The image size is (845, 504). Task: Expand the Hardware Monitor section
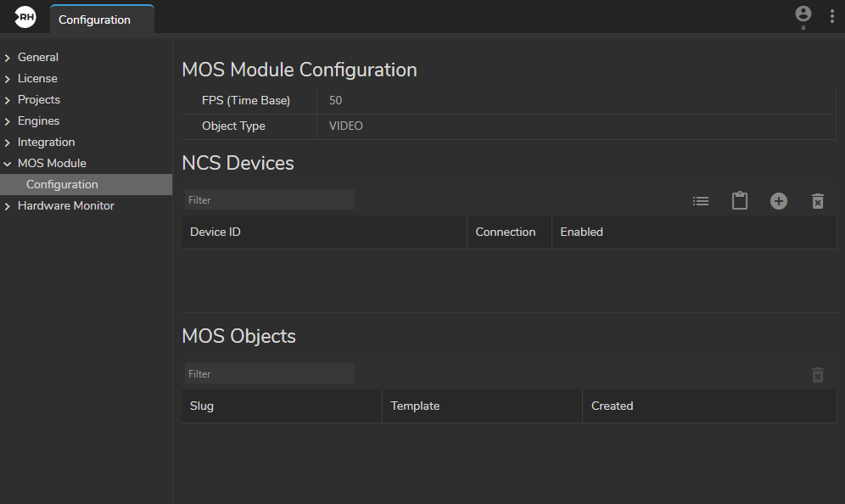pyautogui.click(x=8, y=206)
